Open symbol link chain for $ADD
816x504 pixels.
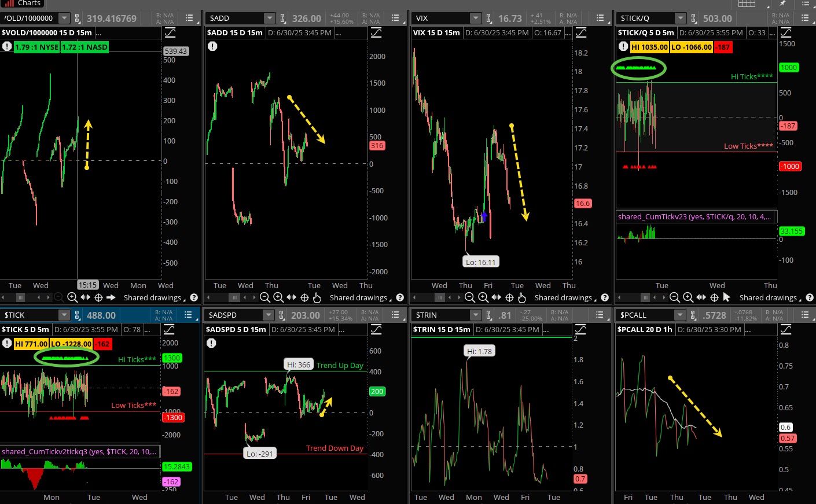[282, 19]
